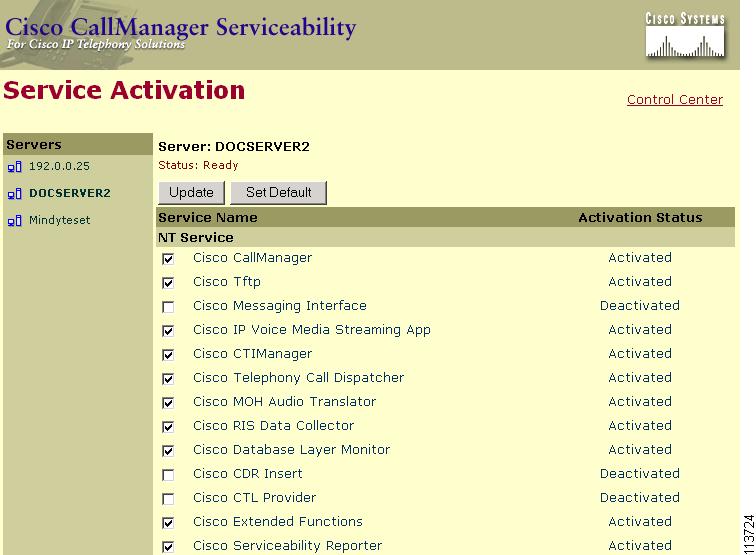756x555 pixels.
Task: Click the Servers panel heading
Action: [34, 145]
